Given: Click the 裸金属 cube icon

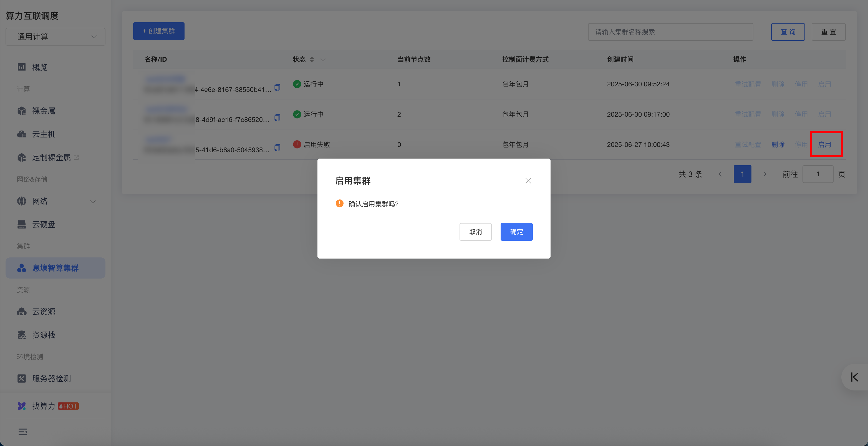Looking at the screenshot, I should [x=22, y=111].
